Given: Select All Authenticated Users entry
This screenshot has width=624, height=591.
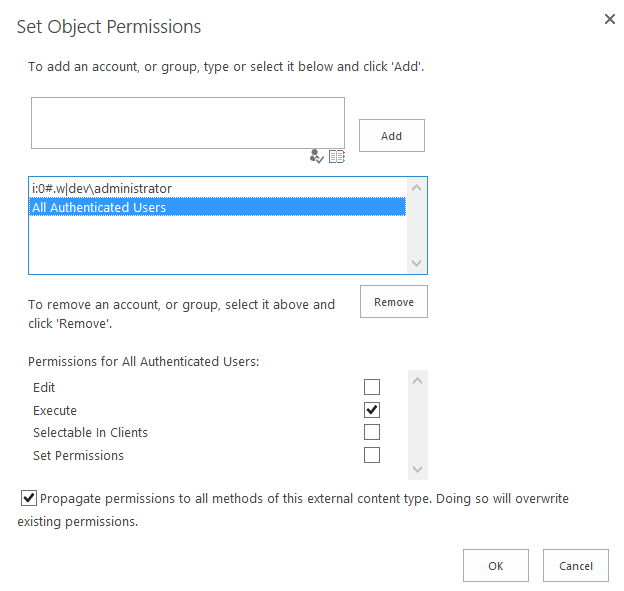Looking at the screenshot, I should tap(217, 207).
